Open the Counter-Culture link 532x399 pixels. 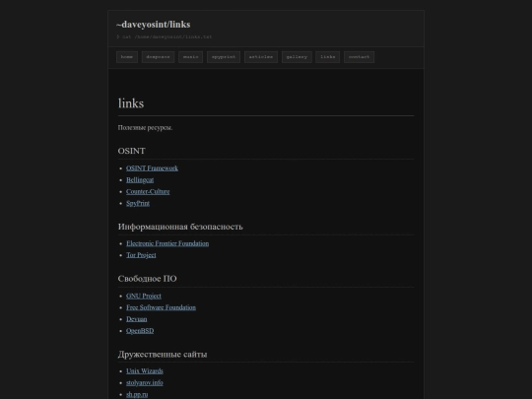(148, 191)
